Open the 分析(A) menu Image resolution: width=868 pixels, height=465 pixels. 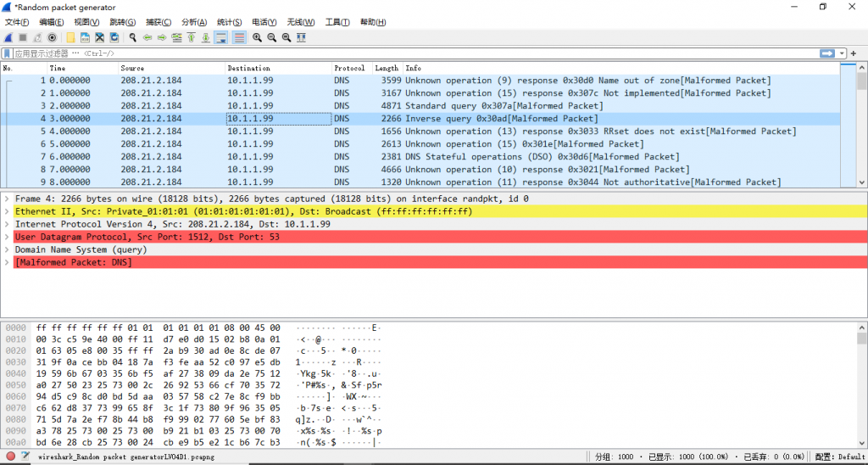coord(194,22)
